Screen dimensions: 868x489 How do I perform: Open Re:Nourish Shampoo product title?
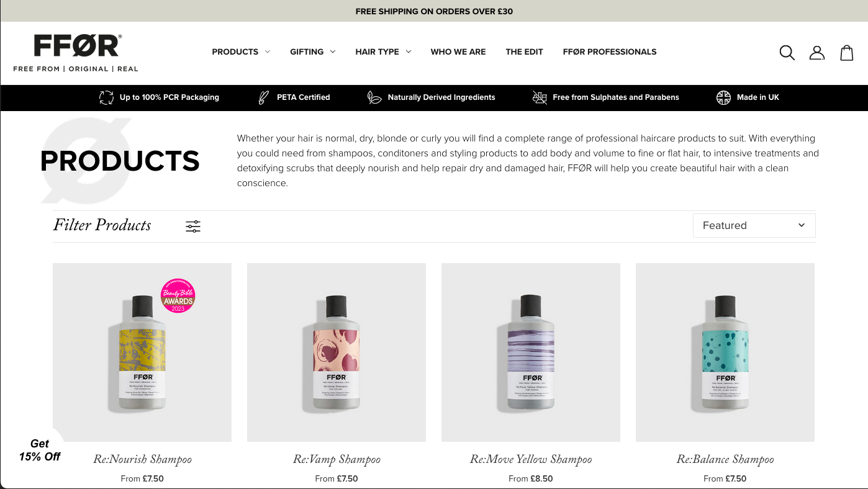[x=142, y=460]
